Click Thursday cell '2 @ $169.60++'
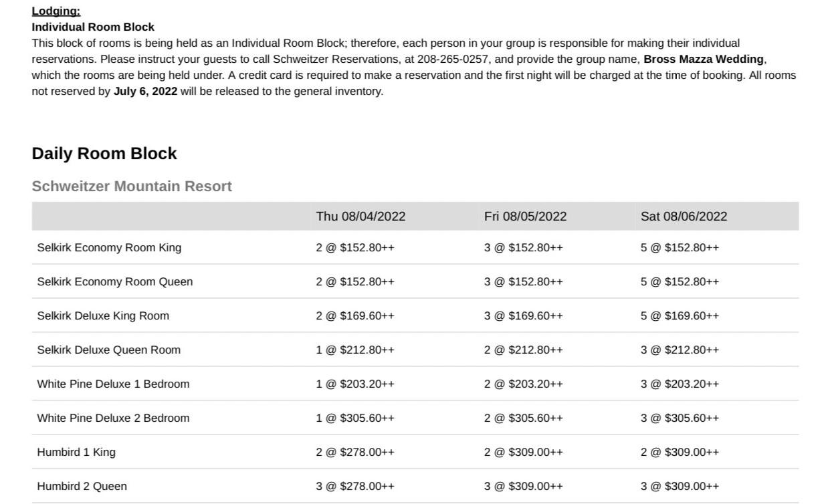This screenshot has width=830, height=504. 355,316
